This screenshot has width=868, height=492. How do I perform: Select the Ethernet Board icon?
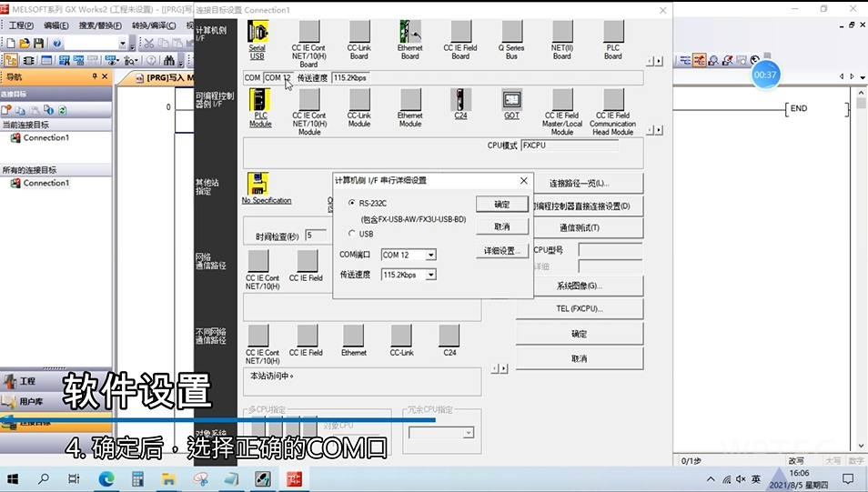click(410, 32)
